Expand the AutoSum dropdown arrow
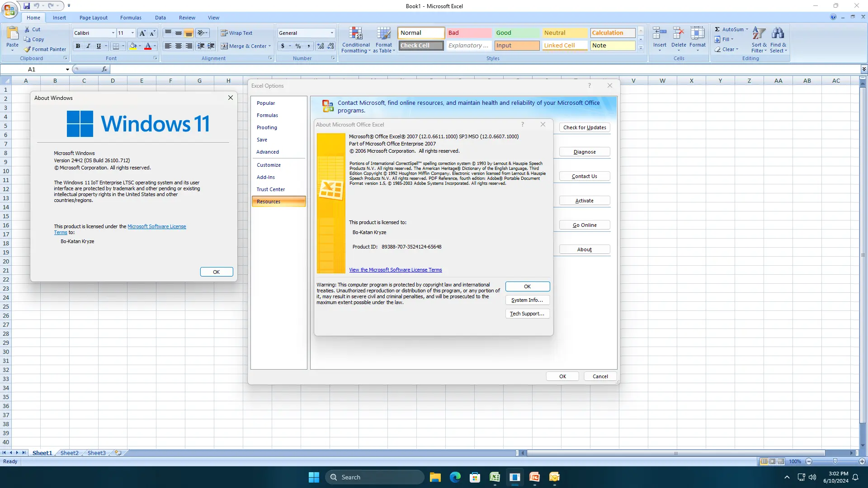 pos(747,29)
